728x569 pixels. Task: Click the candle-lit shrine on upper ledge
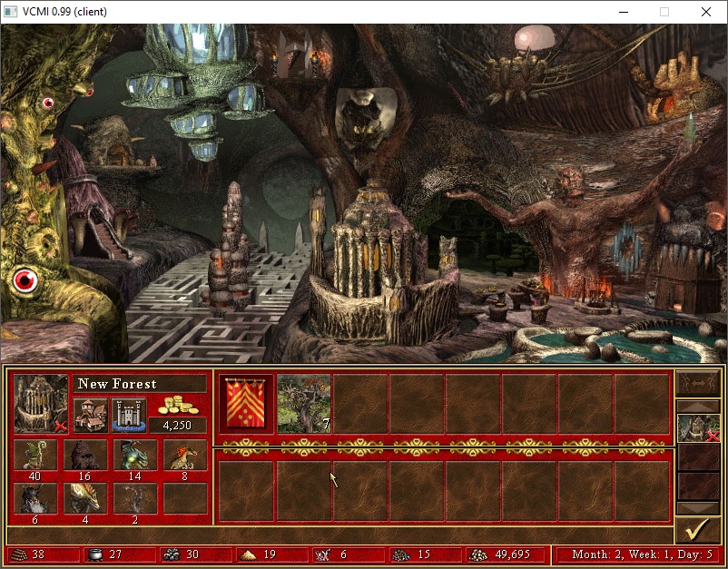tap(296, 56)
